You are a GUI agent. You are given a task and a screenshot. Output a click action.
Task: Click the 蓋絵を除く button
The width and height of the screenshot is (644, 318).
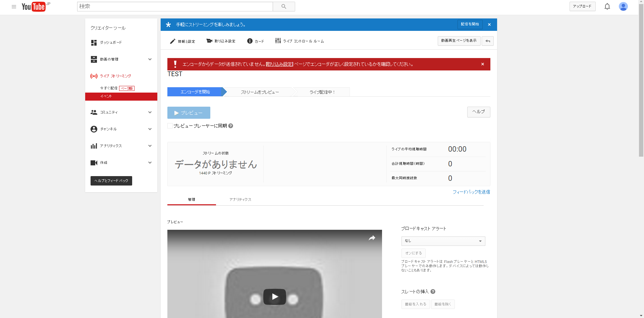443,304
